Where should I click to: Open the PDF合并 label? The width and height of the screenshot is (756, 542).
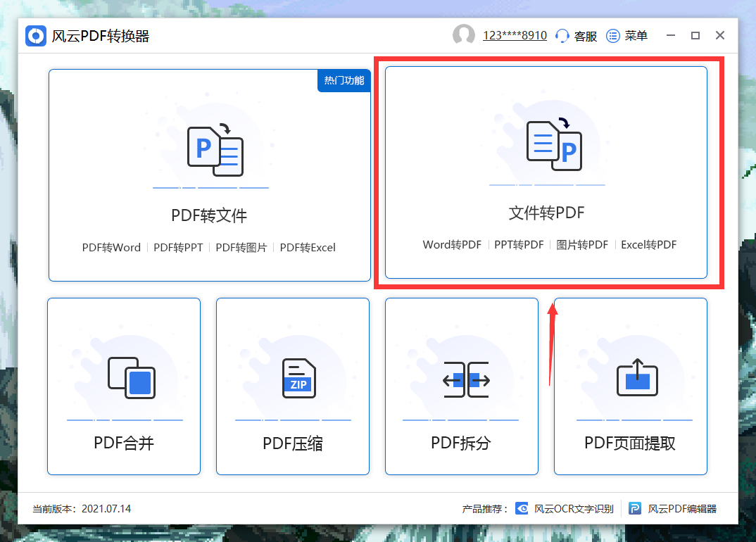click(124, 443)
